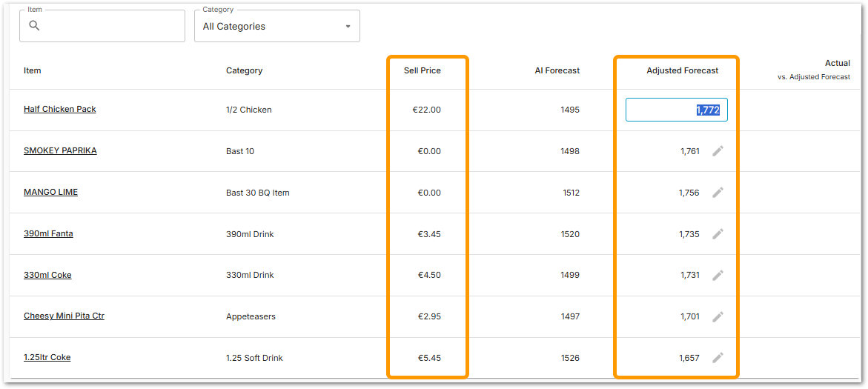Screen dimensions: 868x389
Task: Open the MANGO LIME item link
Action: pyautogui.click(x=50, y=192)
